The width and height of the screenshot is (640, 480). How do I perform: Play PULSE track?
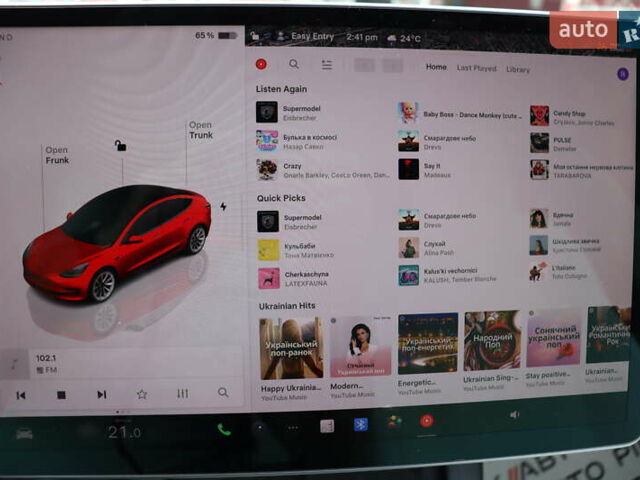pyautogui.click(x=551, y=143)
